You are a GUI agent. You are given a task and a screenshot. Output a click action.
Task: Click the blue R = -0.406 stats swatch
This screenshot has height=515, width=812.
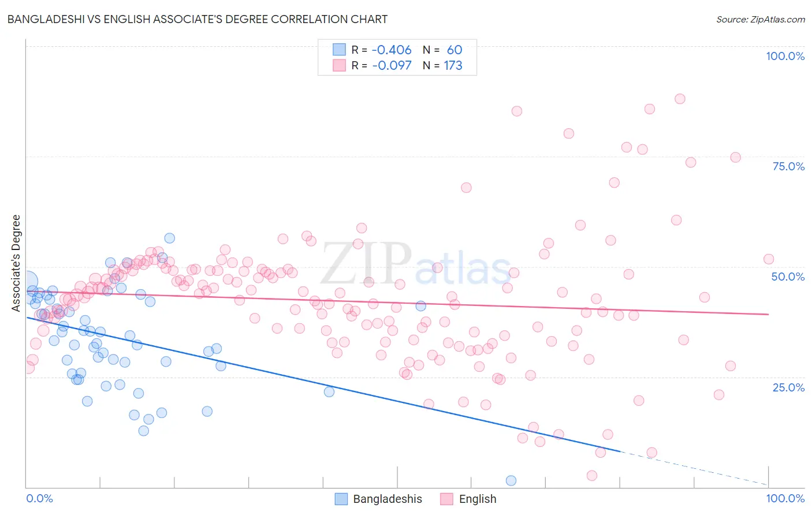click(339, 50)
